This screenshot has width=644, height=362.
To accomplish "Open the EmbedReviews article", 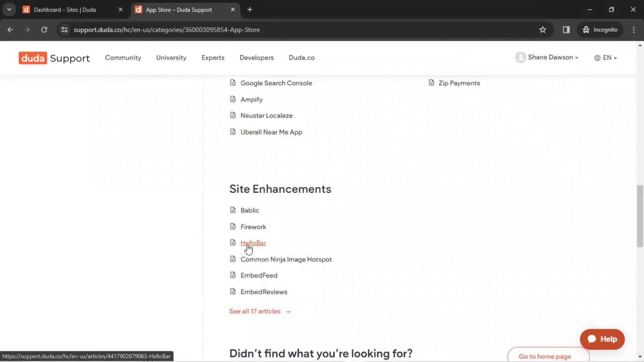I will (264, 292).
